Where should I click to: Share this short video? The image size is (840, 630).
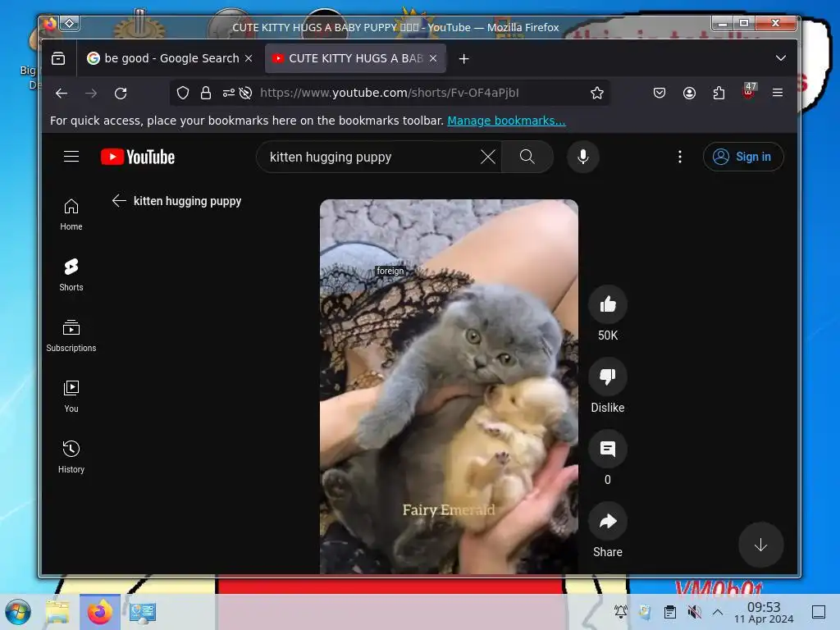click(x=608, y=521)
